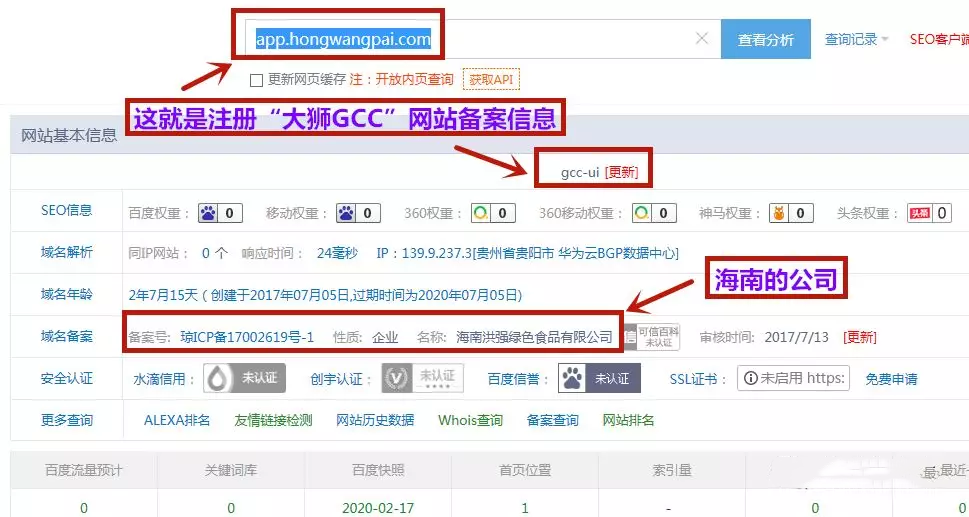Open the Whois查询 link

pyautogui.click(x=470, y=421)
